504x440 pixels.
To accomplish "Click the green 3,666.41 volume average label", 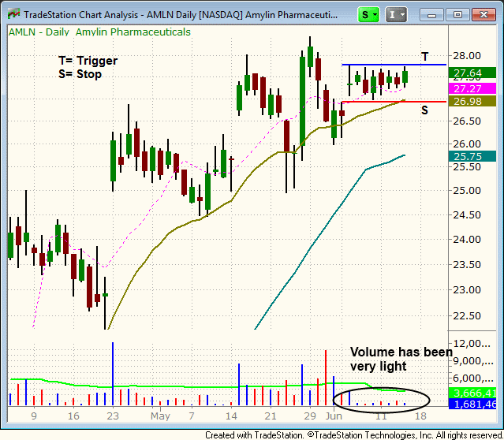I will [x=472, y=392].
